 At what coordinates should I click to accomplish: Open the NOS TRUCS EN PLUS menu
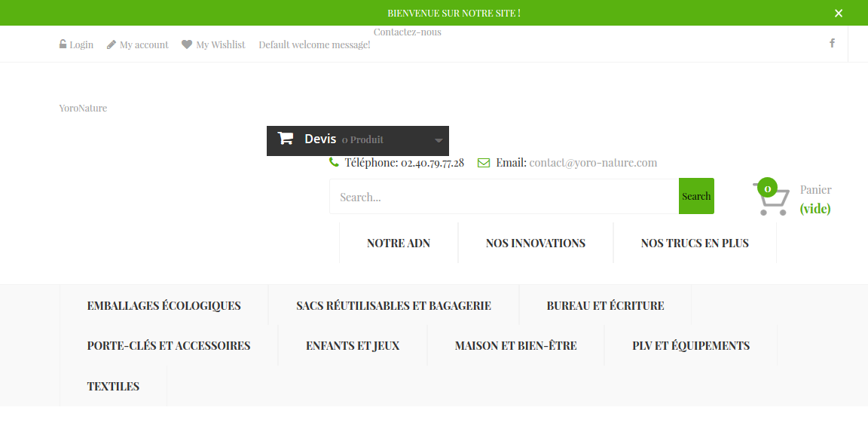click(695, 243)
